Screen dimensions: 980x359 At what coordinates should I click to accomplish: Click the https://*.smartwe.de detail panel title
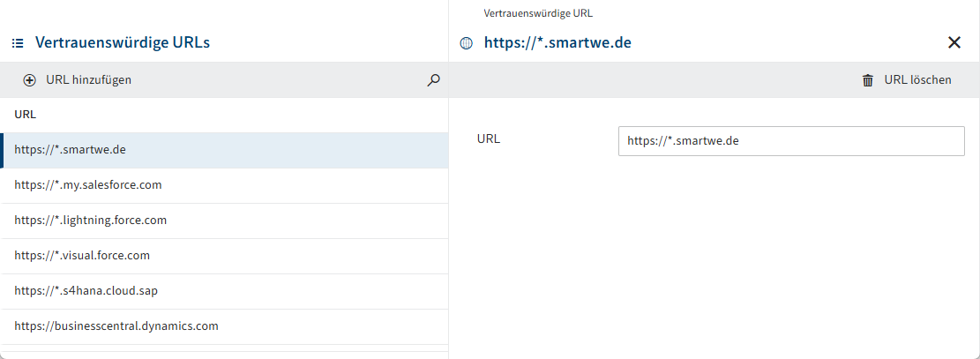[557, 43]
